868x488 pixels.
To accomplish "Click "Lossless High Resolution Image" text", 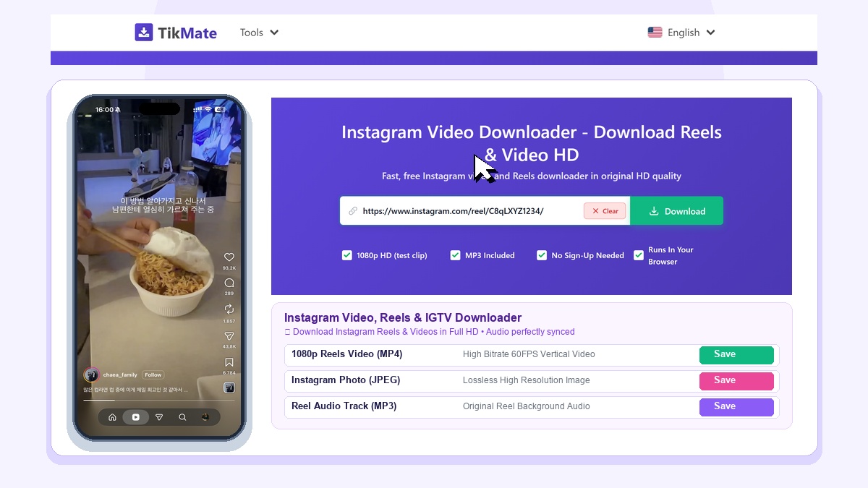I will 527,380.
